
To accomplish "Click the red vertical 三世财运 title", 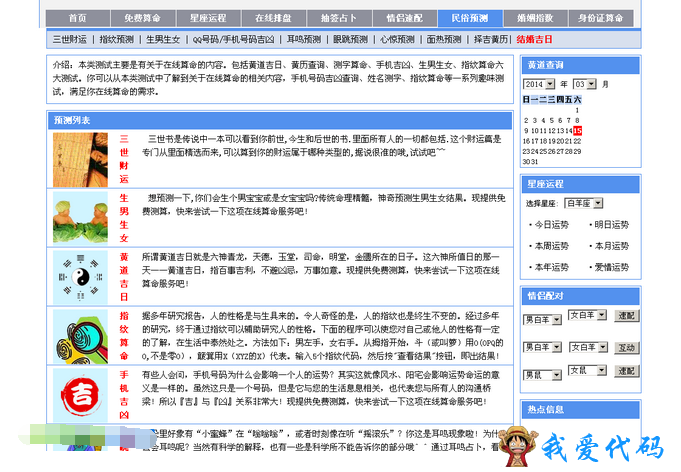I will tap(124, 159).
